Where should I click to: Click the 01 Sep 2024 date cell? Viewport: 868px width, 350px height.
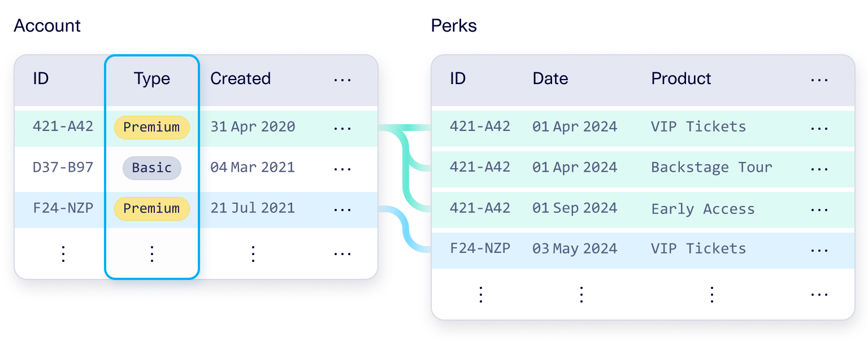coord(575,208)
